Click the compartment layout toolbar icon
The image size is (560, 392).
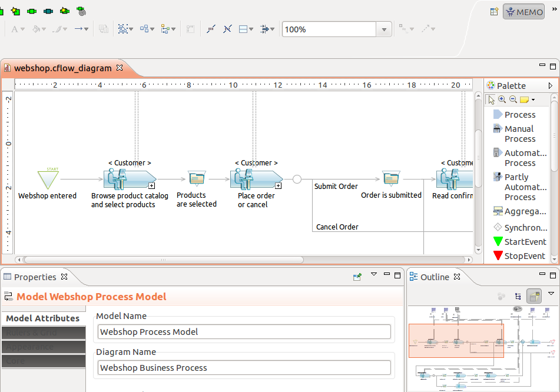pyautogui.click(x=243, y=29)
